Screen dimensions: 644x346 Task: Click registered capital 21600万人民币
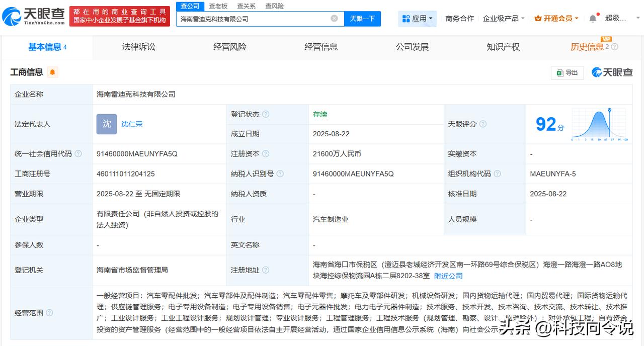point(337,154)
